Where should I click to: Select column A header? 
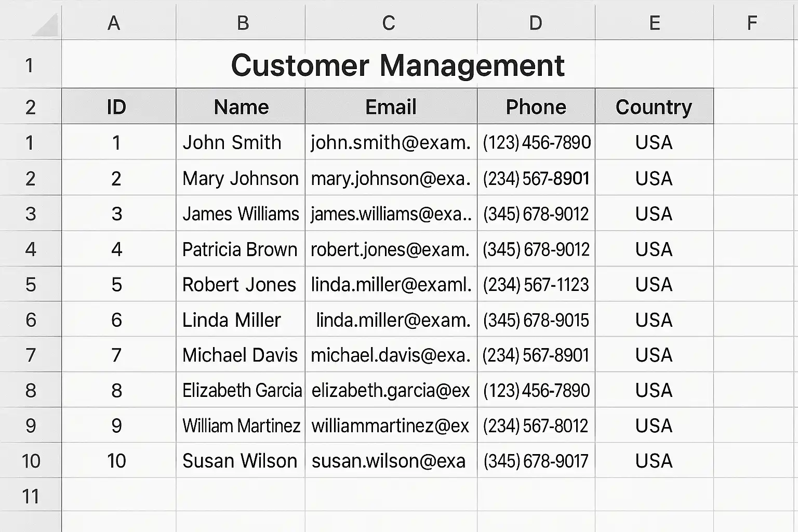click(114, 23)
